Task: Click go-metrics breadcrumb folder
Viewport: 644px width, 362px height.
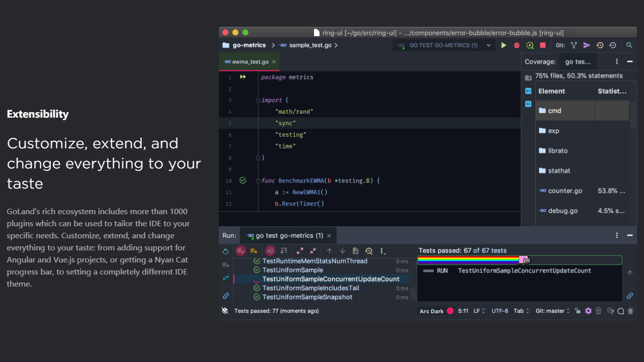Action: pos(244,45)
